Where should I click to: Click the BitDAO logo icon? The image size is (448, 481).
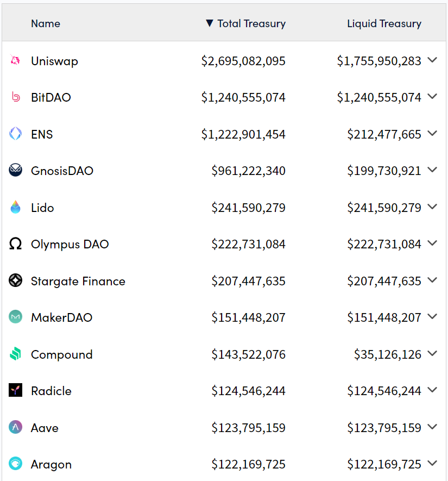(x=15, y=97)
